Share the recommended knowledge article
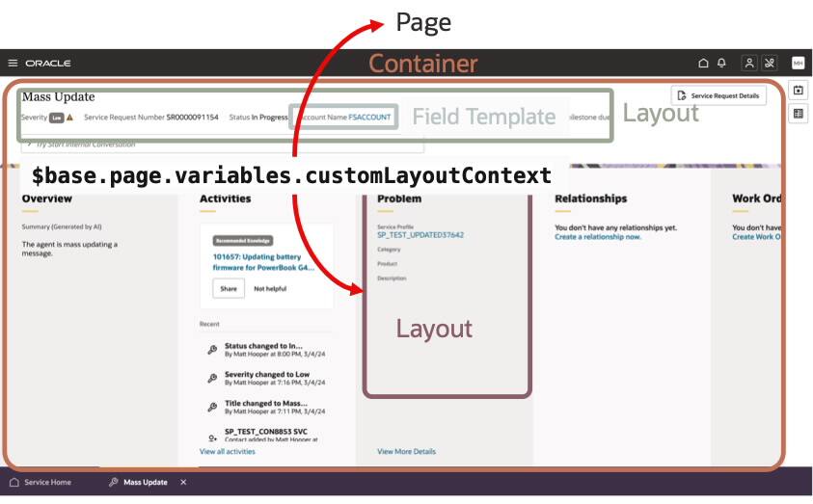This screenshot has width=813, height=504. pos(229,288)
